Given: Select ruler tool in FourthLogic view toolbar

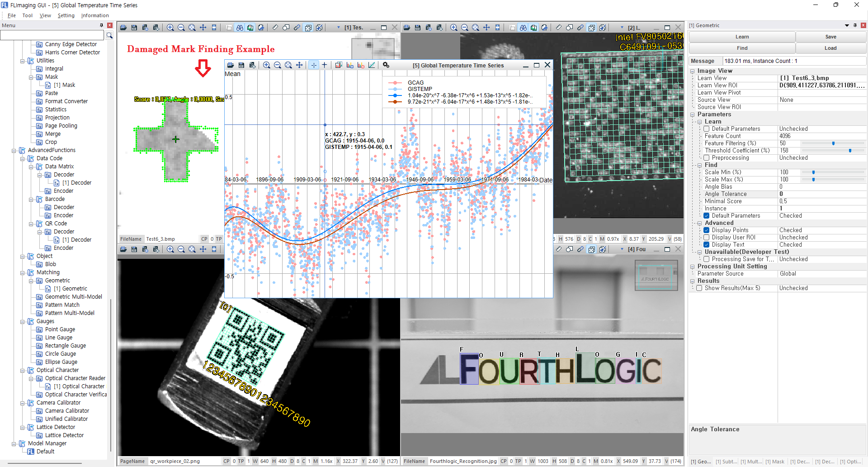Looking at the screenshot, I should point(559,249).
